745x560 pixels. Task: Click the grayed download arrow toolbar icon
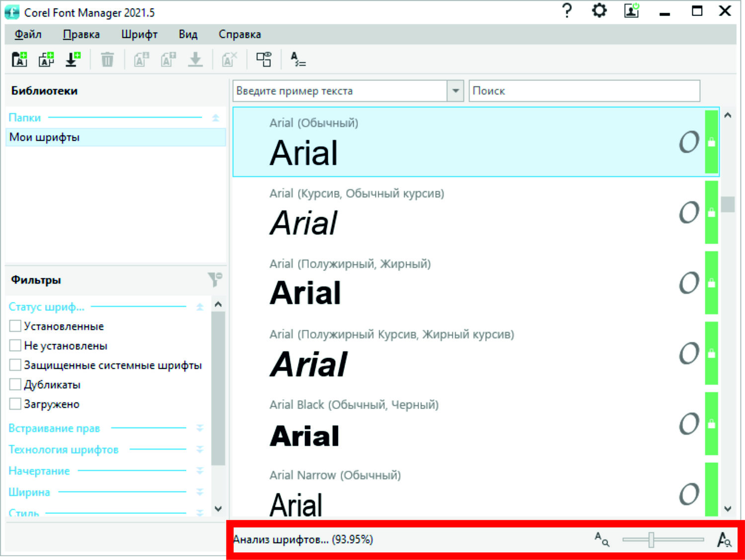195,60
